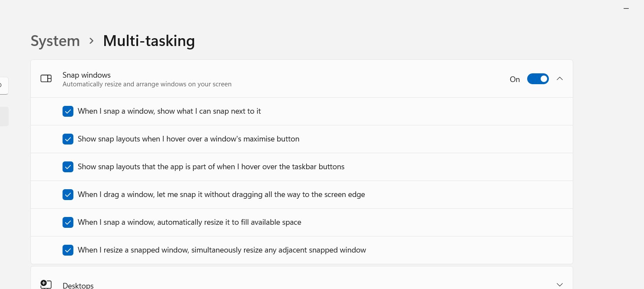Disable simultaneous resize of adjacent snapped window
This screenshot has width=644, height=289.
click(x=68, y=250)
